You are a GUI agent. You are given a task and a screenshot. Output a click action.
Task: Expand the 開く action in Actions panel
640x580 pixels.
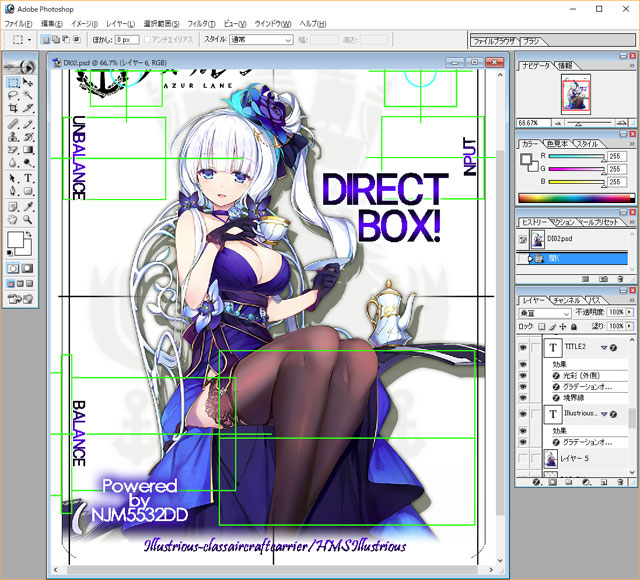pos(531,259)
